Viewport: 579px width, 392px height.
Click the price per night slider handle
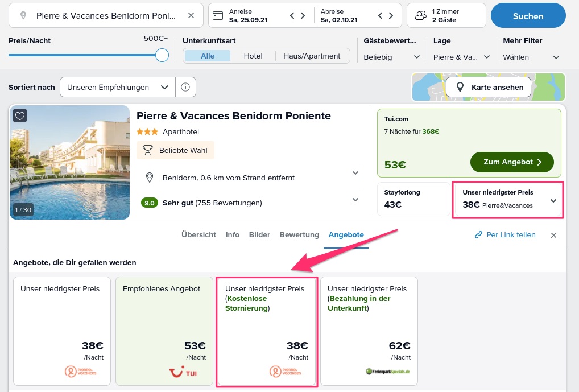click(162, 55)
